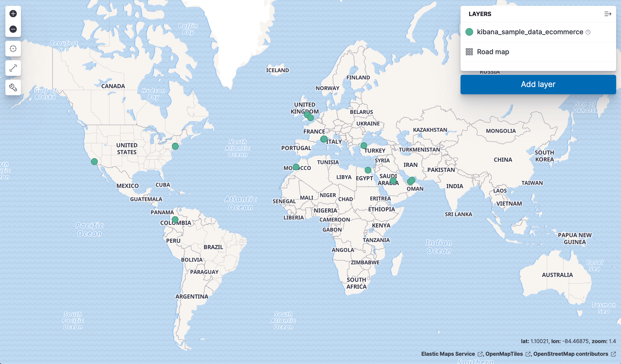621x364 pixels.
Task: Open settings for the Road map layer
Action: [493, 52]
